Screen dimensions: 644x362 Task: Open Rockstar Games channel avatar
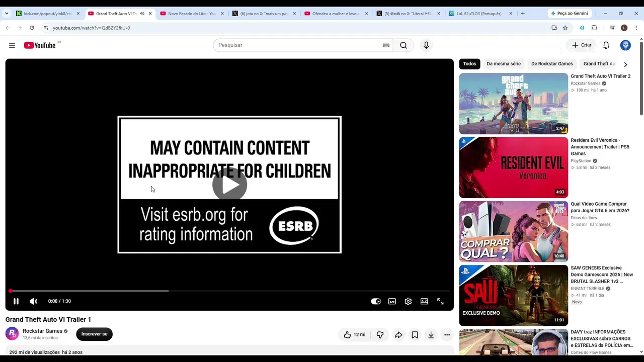coord(12,333)
